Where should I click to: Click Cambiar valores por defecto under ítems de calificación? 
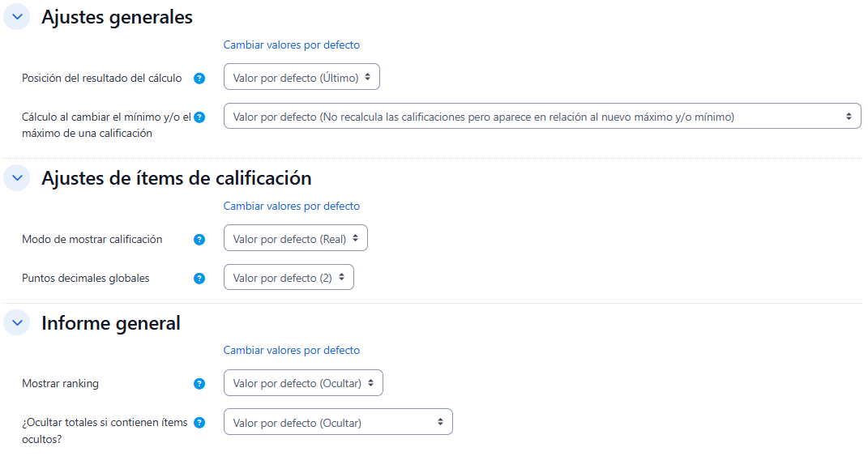point(291,207)
